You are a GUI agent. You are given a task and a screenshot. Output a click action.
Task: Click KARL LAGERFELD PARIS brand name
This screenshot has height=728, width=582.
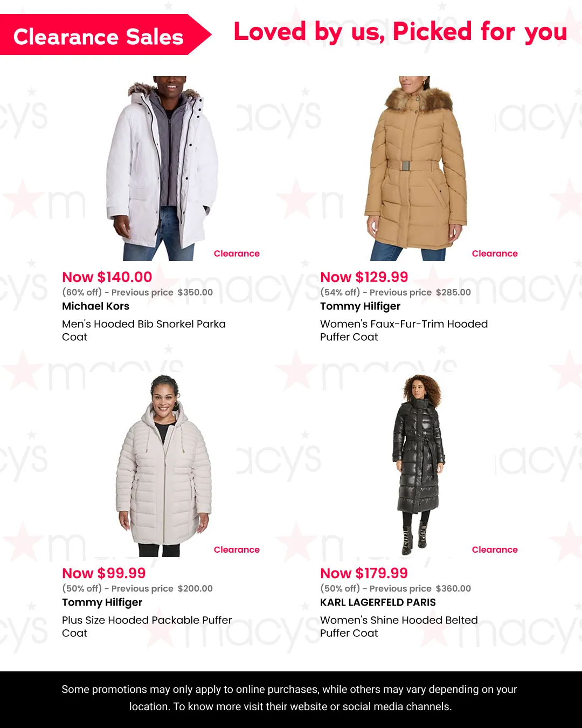(378, 602)
